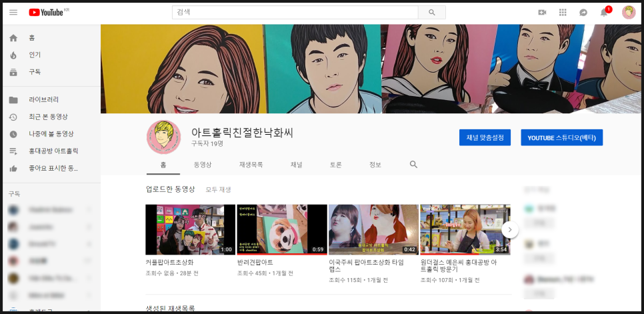
Task: Click the channel name 아트홀릭친절한낙화씨
Action: (242, 133)
